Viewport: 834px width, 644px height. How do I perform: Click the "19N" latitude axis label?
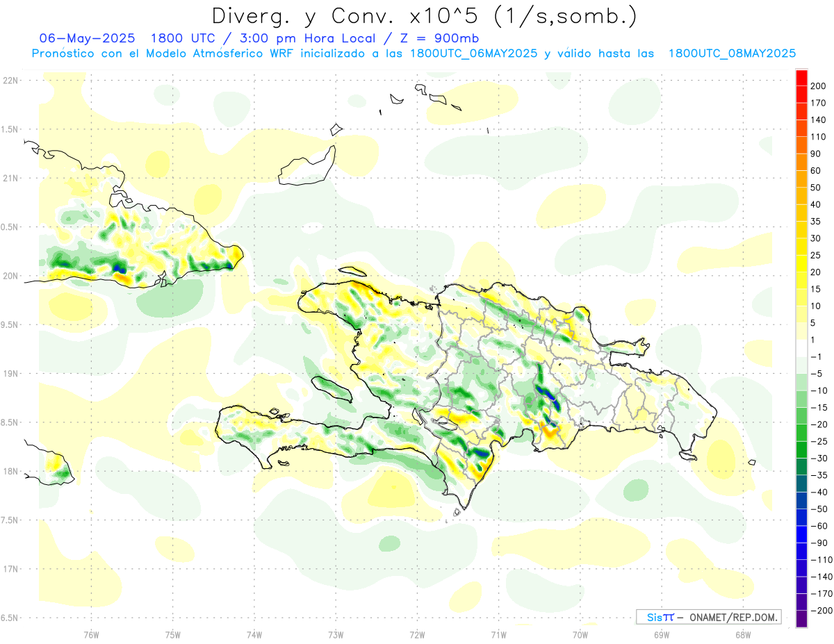(10, 373)
